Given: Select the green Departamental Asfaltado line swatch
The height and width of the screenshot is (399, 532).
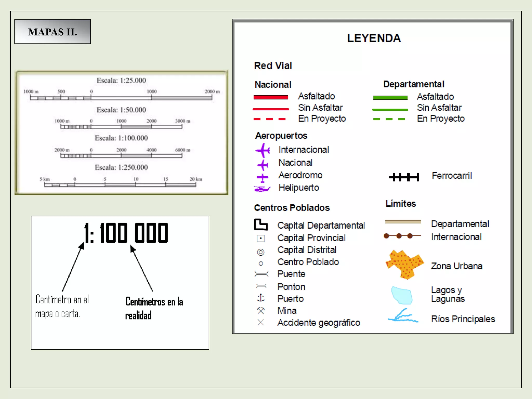Looking at the screenshot, I should [390, 98].
